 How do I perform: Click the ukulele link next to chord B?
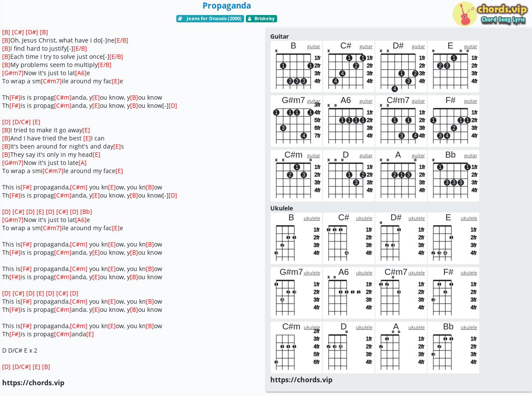point(312,218)
